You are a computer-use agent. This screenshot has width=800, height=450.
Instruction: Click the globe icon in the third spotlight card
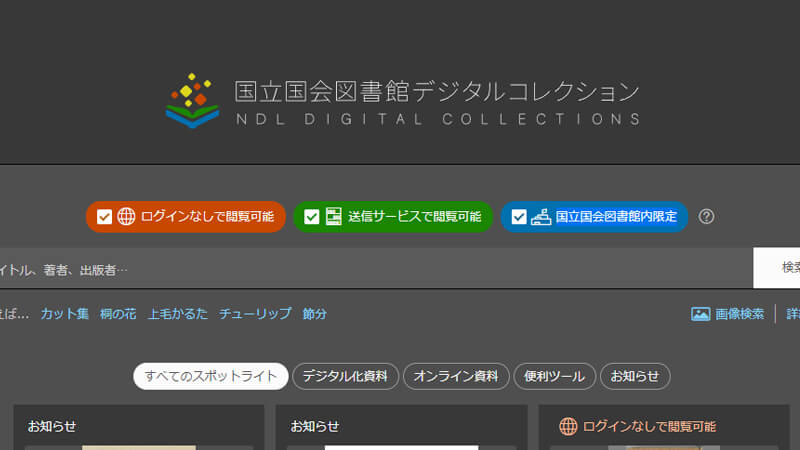tap(568, 426)
